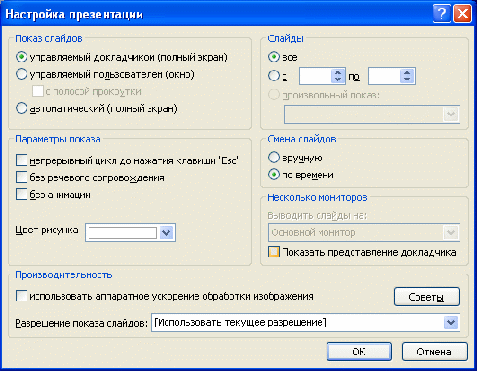Confirm settings with the OK button
This screenshot has width=478, height=372.
click(x=359, y=351)
